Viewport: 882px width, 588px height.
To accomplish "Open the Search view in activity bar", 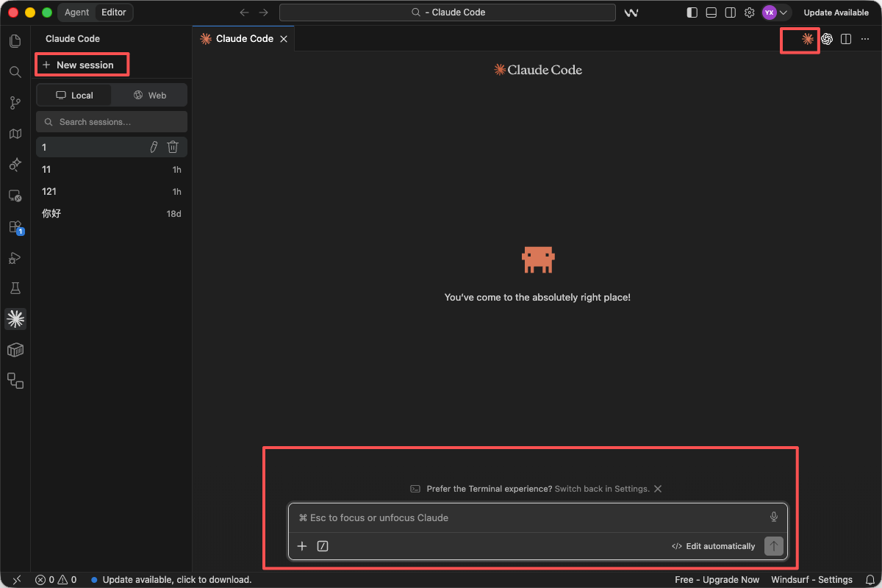I will point(15,72).
